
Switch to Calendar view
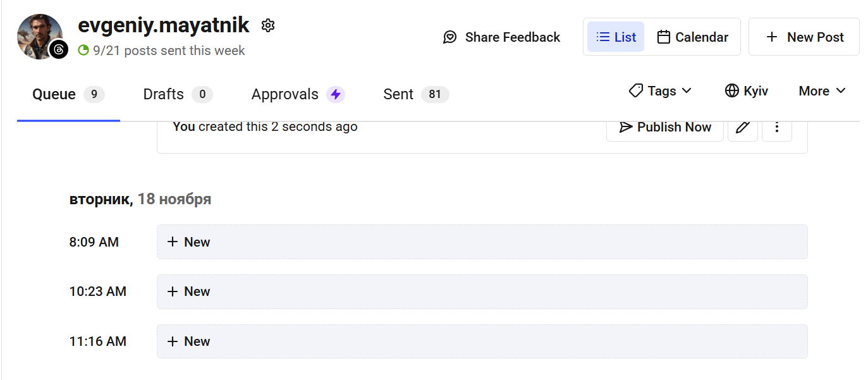coord(692,37)
